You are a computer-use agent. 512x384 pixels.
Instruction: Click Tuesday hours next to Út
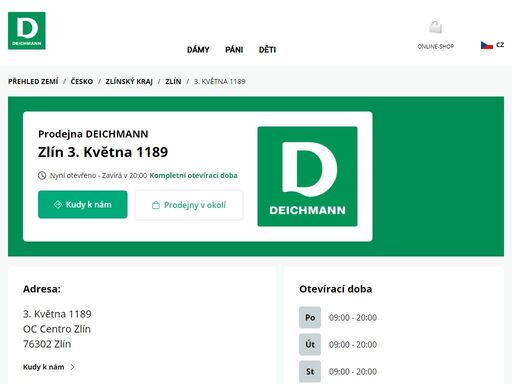point(353,344)
